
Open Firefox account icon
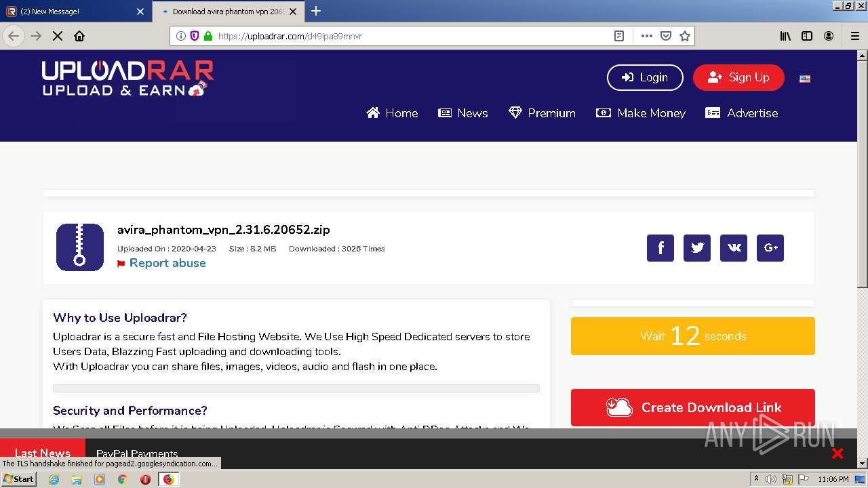click(829, 36)
